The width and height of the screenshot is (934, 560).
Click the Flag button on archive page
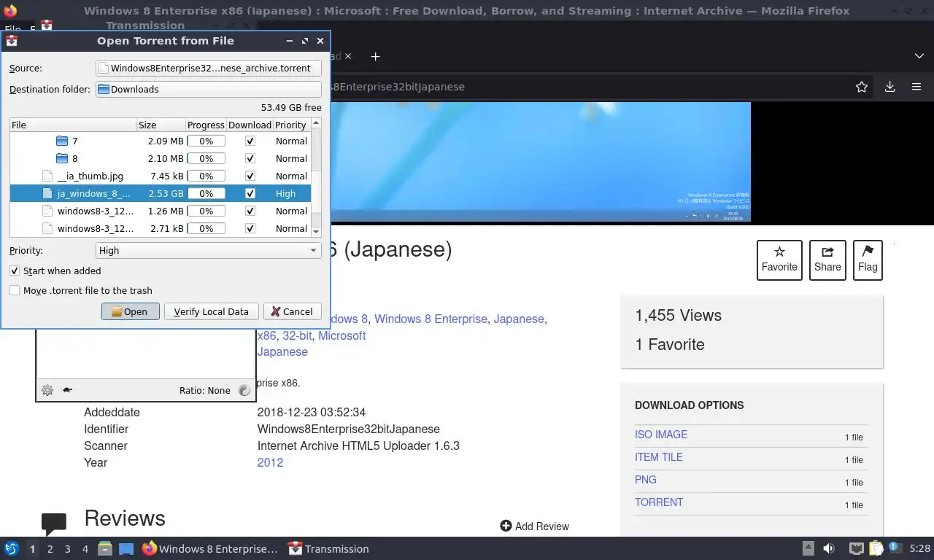[x=868, y=260]
